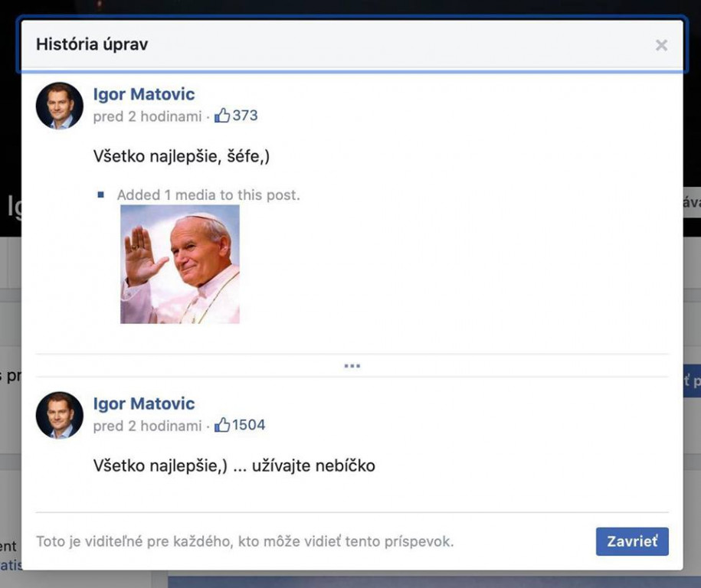Screen dimensions: 701x588
Task: Click the 'História úprav' dialog title
Action: pos(92,44)
